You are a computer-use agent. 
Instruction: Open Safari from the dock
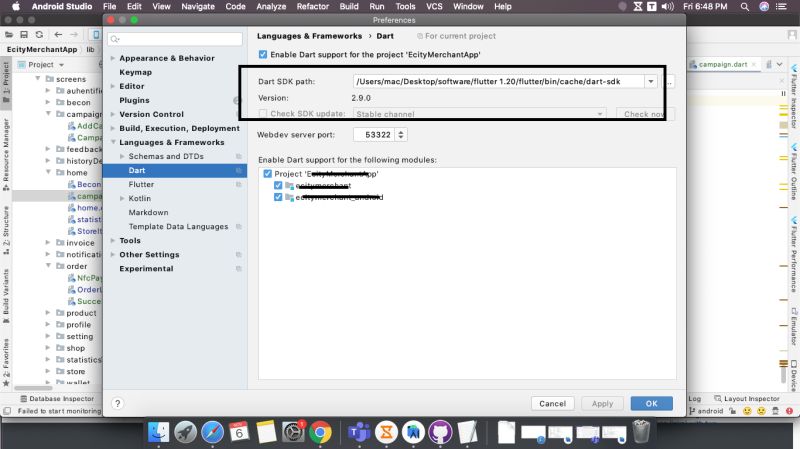(212, 433)
